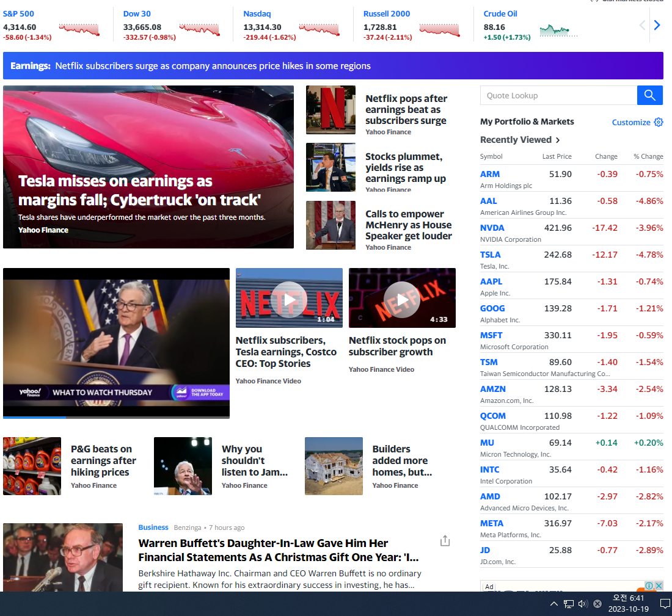Screen dimensions: 672x616
Task: Click the Customize link
Action: pyautogui.click(x=631, y=123)
